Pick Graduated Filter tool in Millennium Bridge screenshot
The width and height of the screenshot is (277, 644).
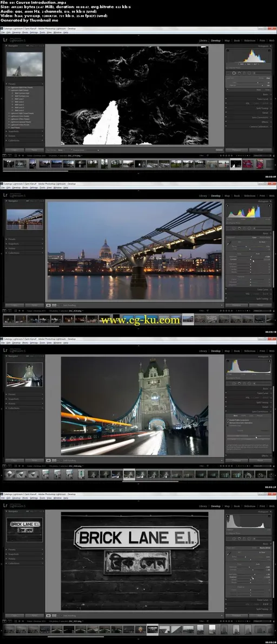coord(244,229)
